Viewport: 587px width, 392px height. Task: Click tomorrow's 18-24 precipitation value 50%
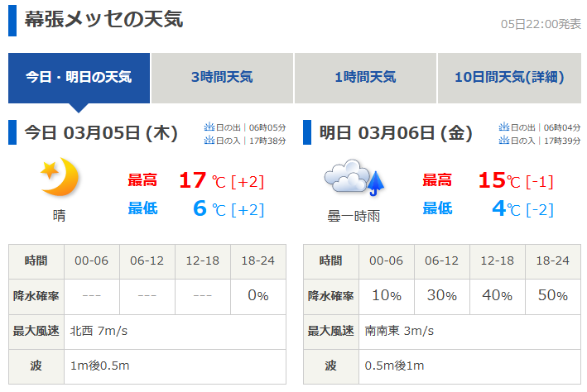tap(551, 295)
